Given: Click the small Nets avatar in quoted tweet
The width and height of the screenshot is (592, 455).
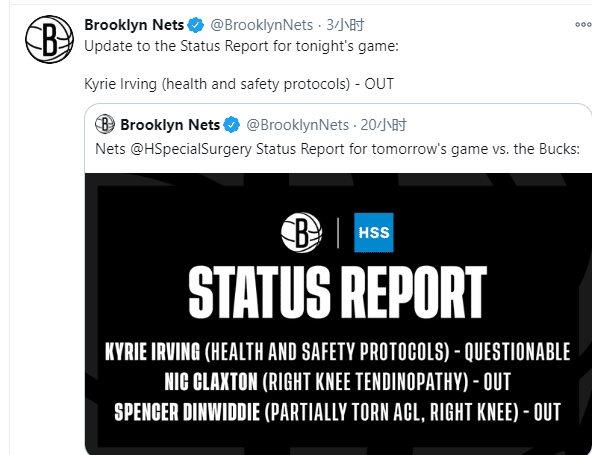Looking at the screenshot, I should click(x=105, y=124).
